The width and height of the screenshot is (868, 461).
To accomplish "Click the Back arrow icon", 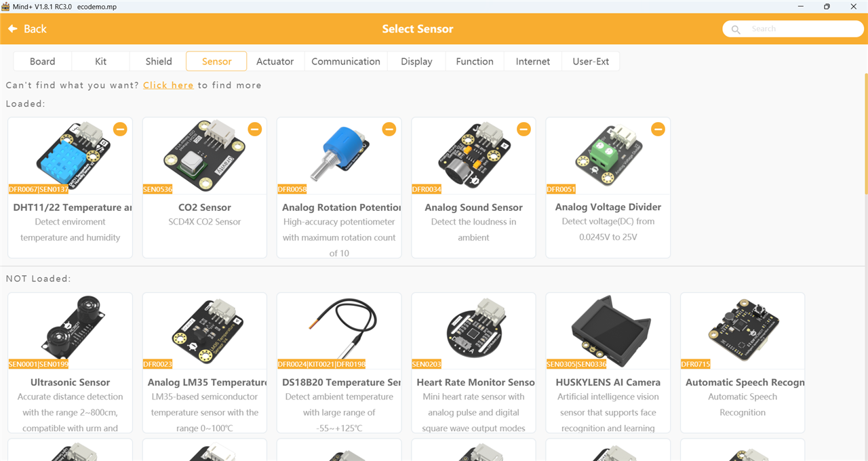I will tap(12, 28).
